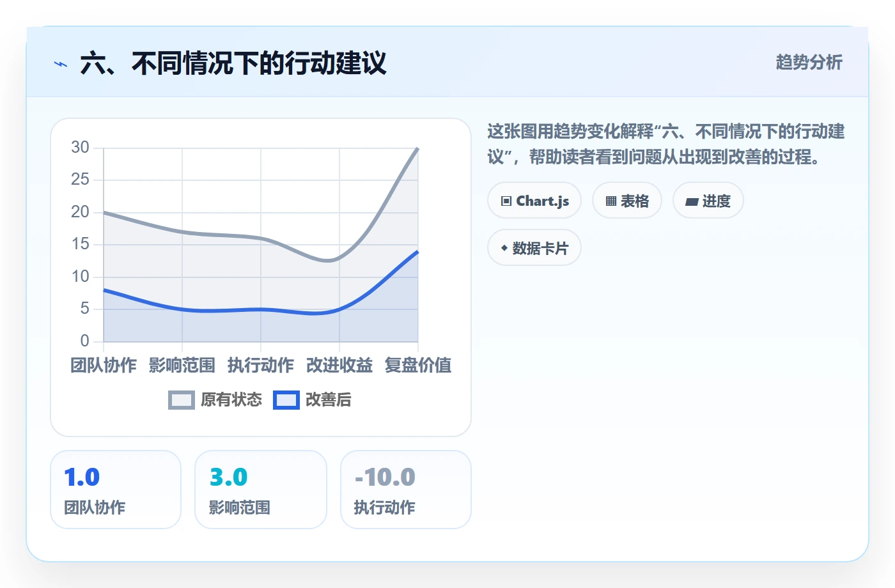Open the 执行动作 -10.0 stat card
Image resolution: width=895 pixels, height=588 pixels.
coord(406,490)
